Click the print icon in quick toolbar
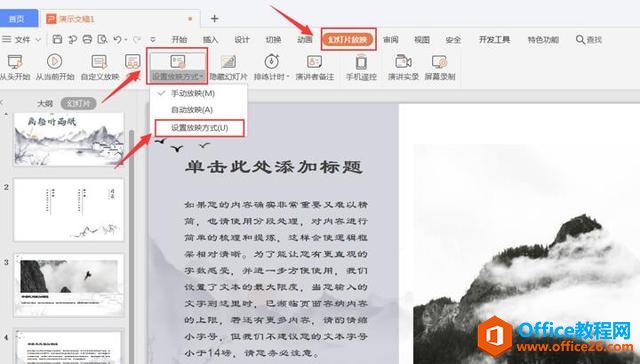Image resolution: width=640 pixels, height=364 pixels. tap(87, 39)
